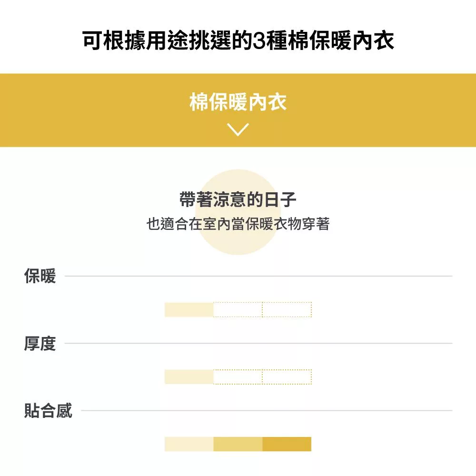
Task: Select the 保暖 rating label
Action: (40, 276)
